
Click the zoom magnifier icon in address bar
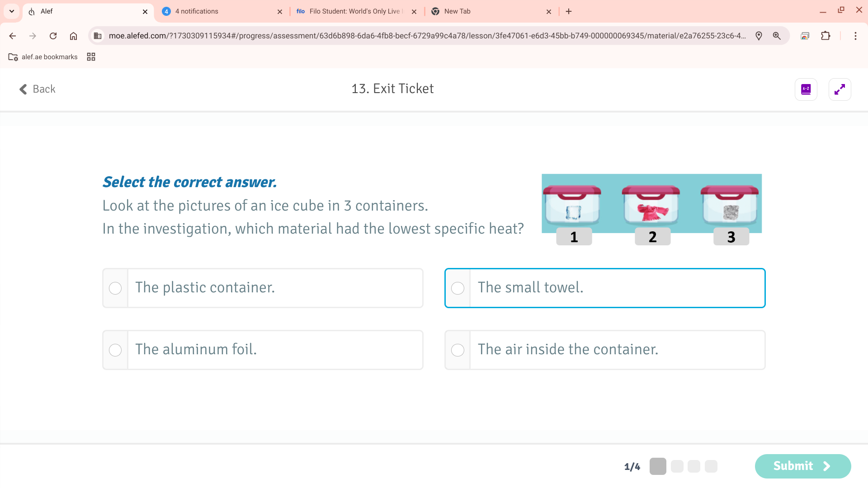tap(777, 36)
